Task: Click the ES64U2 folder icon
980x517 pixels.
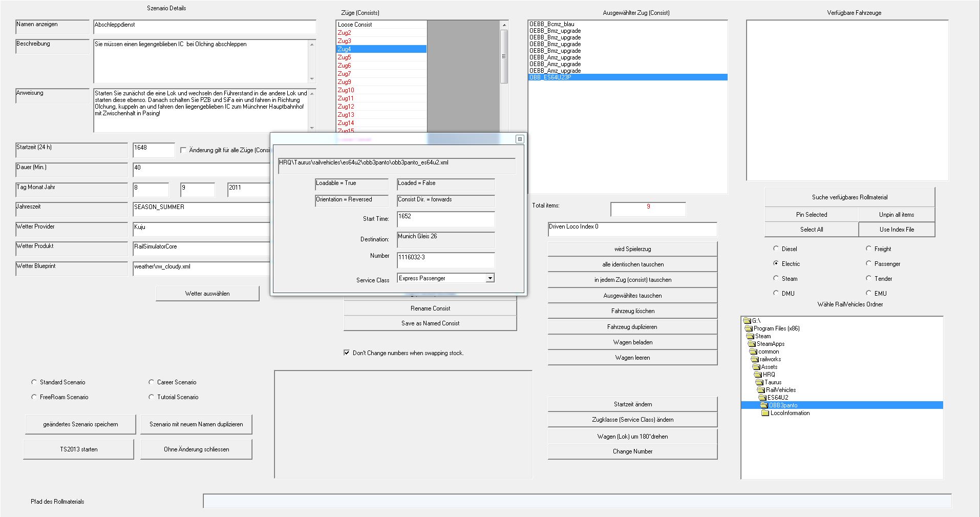Action: click(763, 398)
